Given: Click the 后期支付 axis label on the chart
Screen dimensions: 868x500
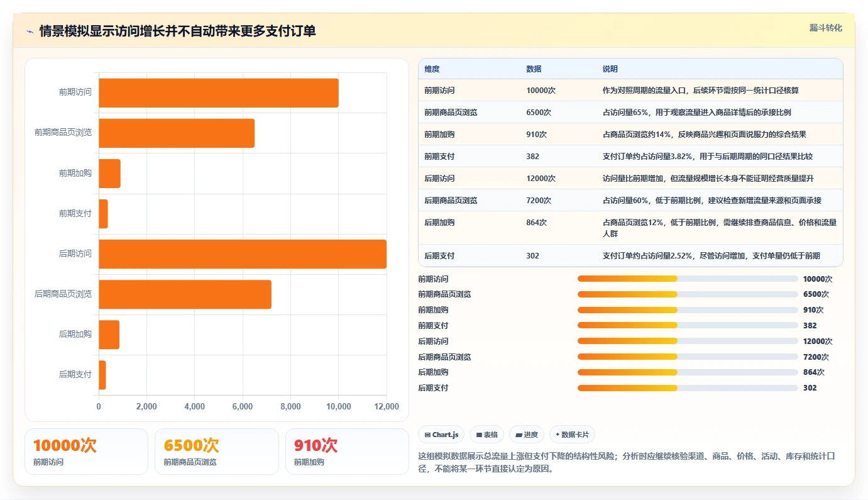Looking at the screenshot, I should pyautogui.click(x=75, y=375).
